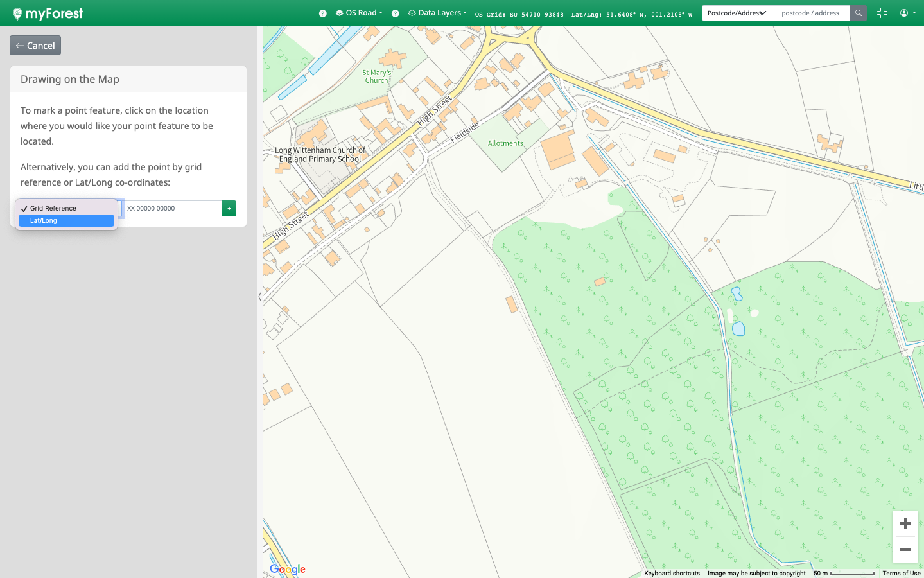The image size is (924, 578).
Task: Zoom out on the map
Action: click(x=905, y=550)
